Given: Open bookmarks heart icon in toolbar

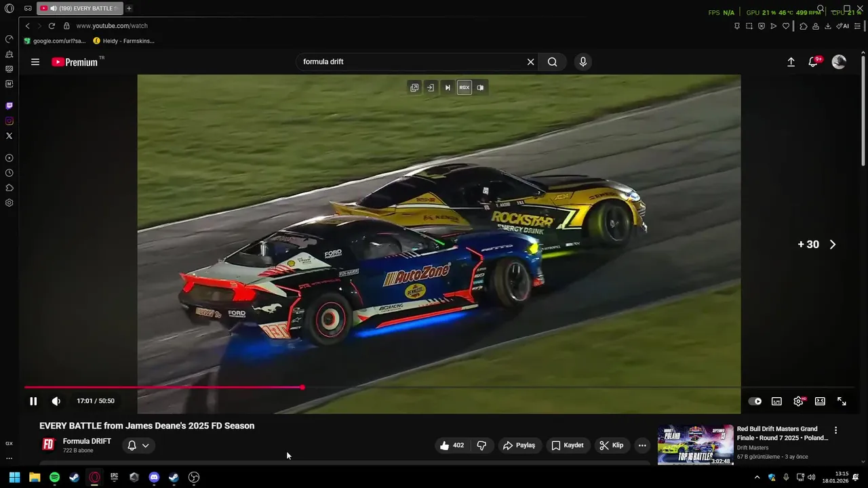Looking at the screenshot, I should pyautogui.click(x=786, y=26).
